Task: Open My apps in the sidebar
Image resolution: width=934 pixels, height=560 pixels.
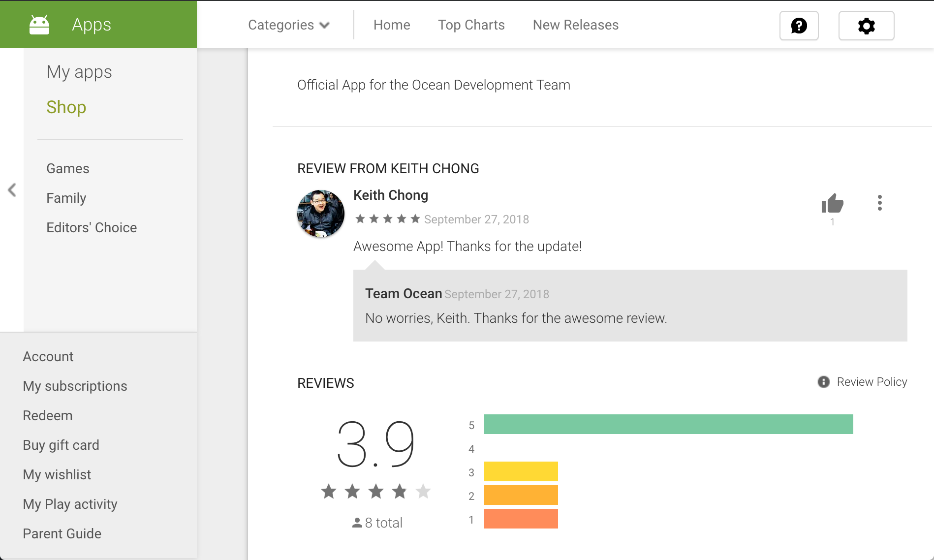Action: point(79,72)
